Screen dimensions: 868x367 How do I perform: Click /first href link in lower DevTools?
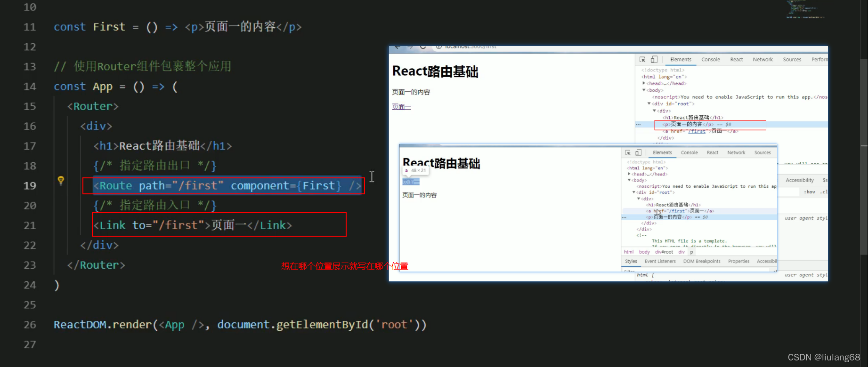(678, 211)
